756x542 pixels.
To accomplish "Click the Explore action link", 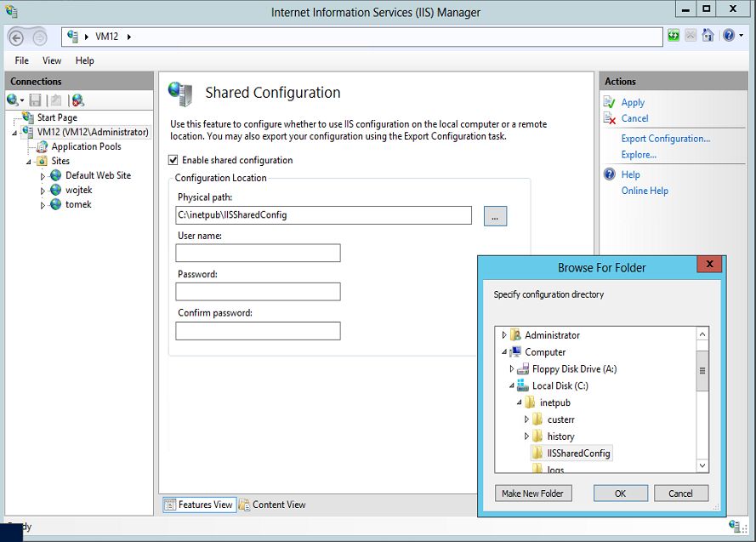I will pos(639,155).
